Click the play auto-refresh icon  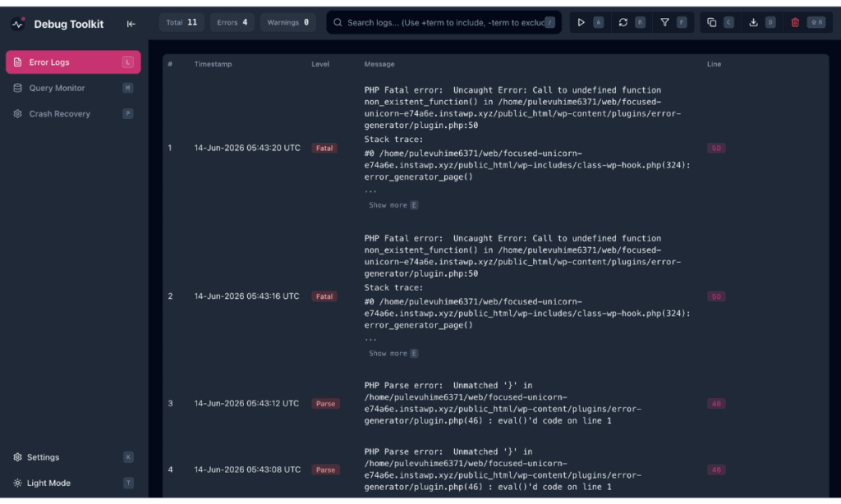581,22
